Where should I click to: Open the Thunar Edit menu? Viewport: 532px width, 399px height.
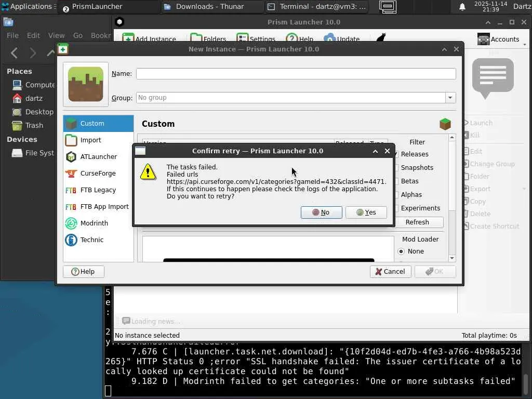click(x=33, y=35)
